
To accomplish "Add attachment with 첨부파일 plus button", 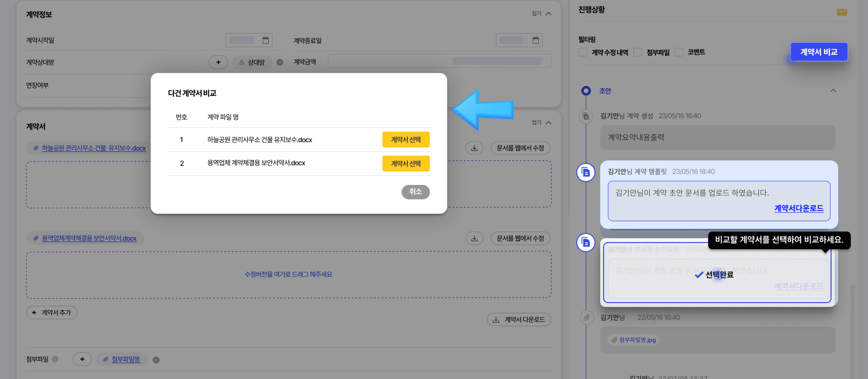I will pyautogui.click(x=82, y=359).
